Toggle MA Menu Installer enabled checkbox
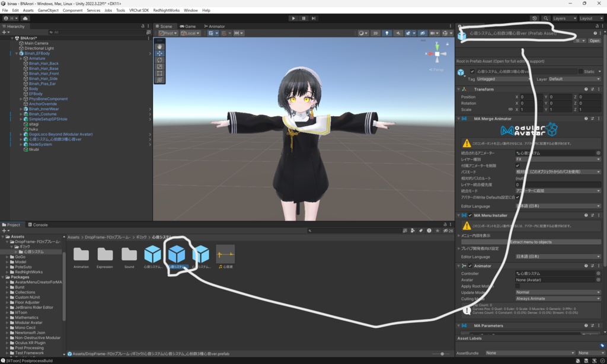 point(470,215)
